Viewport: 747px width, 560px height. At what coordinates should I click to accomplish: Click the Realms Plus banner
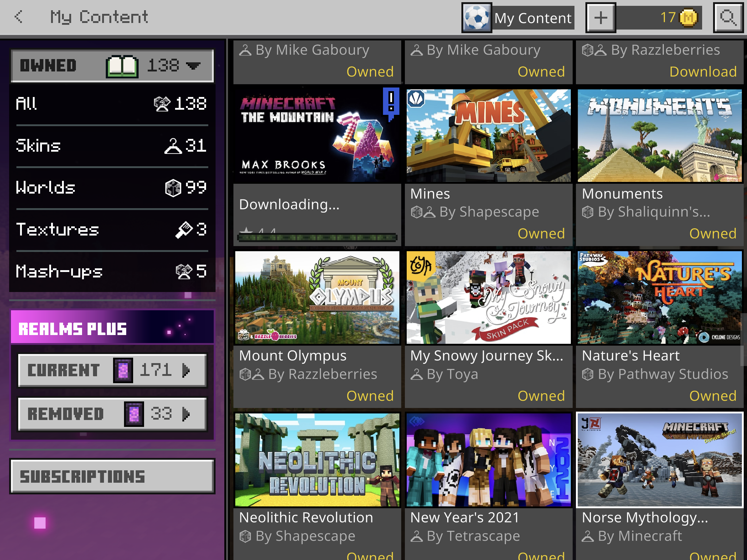(112, 328)
